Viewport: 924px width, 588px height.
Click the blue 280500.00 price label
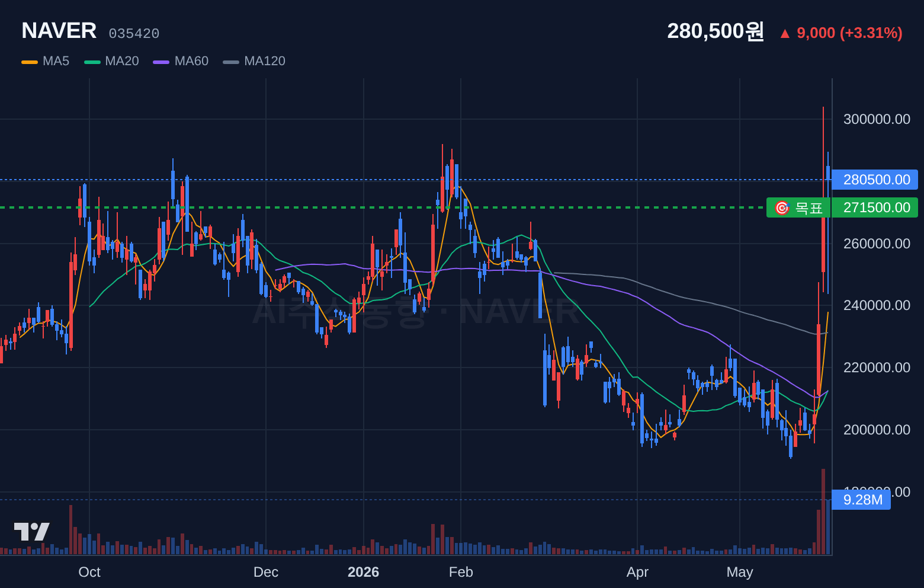pyautogui.click(x=875, y=180)
